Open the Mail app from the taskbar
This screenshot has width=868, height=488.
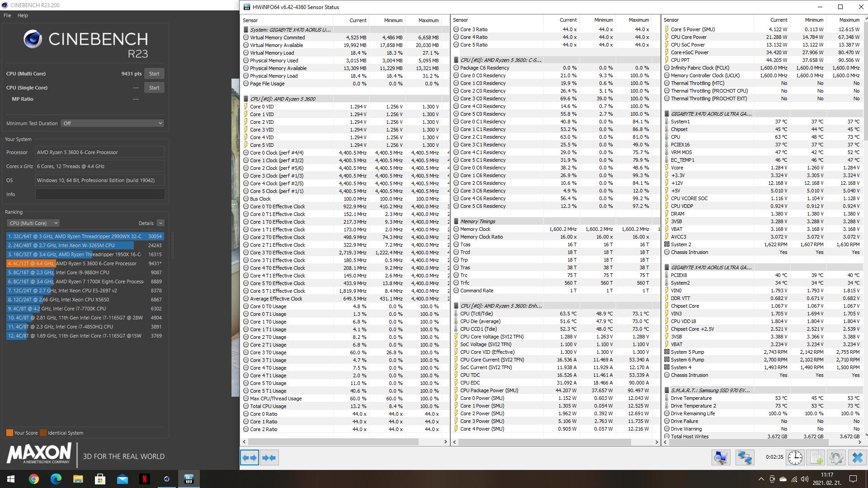pos(123,479)
